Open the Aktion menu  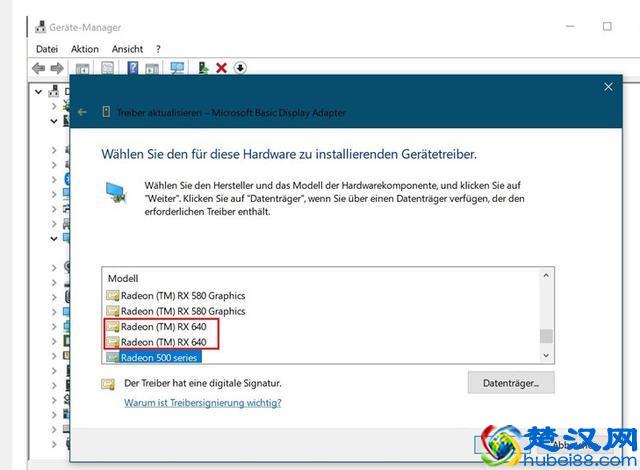[x=85, y=49]
